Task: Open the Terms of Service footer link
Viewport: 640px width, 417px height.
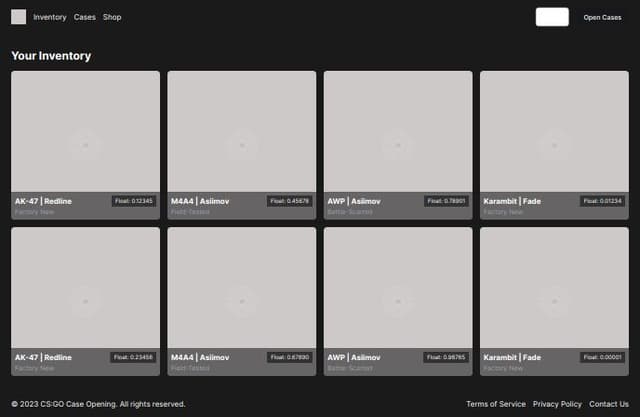Action: [x=496, y=404]
